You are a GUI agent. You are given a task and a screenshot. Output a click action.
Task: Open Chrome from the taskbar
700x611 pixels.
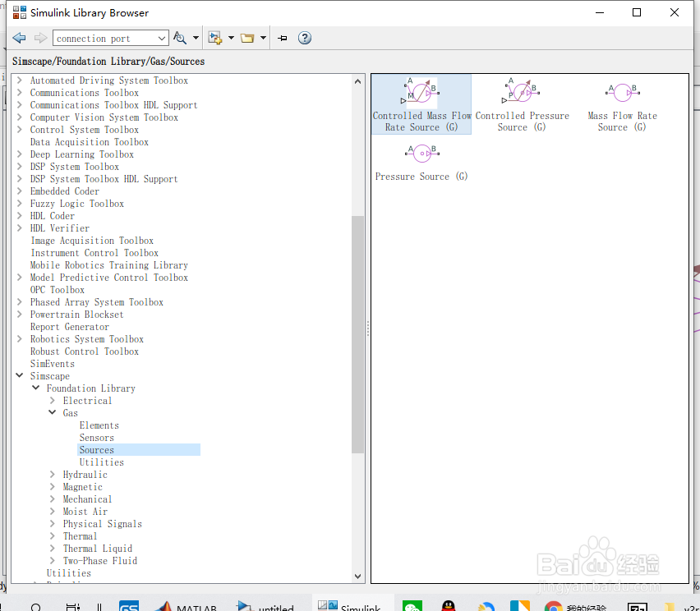(x=553, y=606)
